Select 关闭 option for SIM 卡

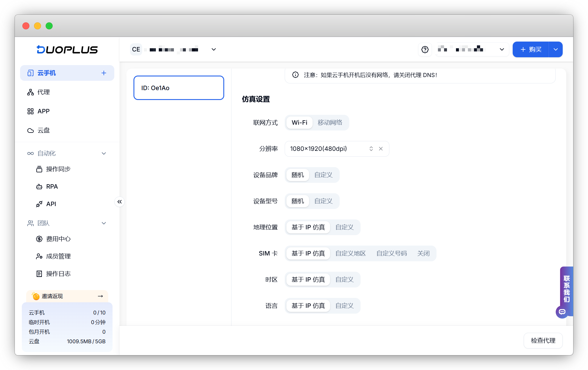[x=423, y=253]
